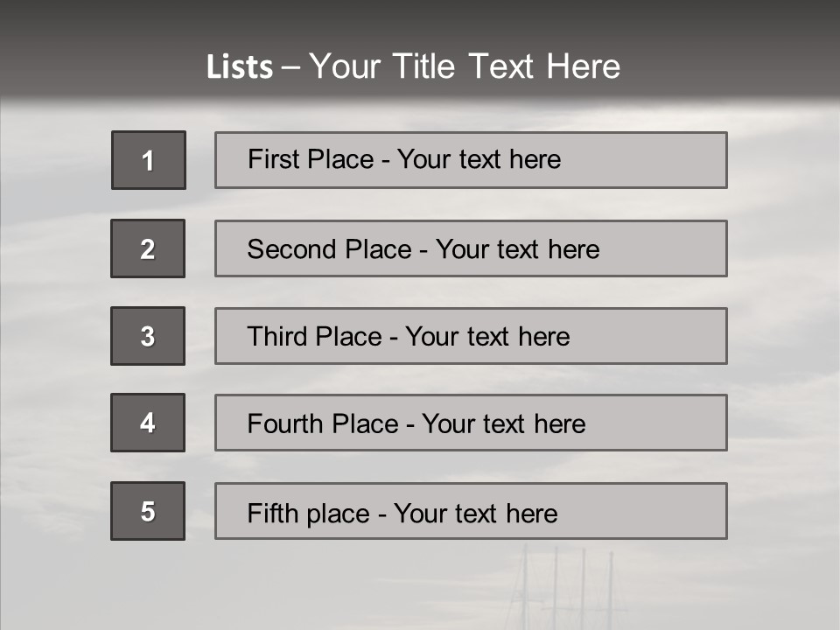840x630 pixels.
Task: Select the bold word "Lists" in title
Action: pyautogui.click(x=240, y=67)
